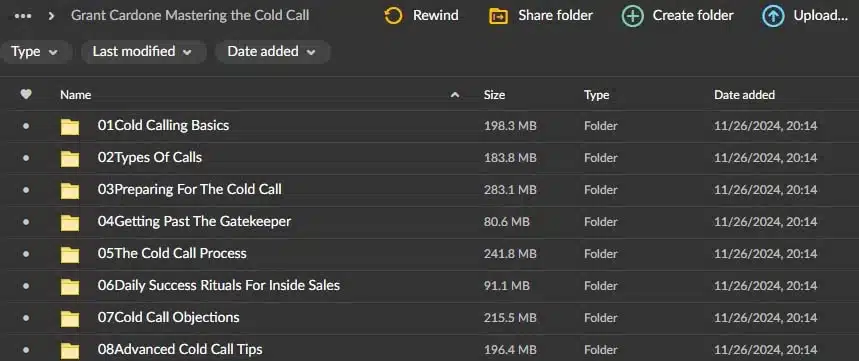Image resolution: width=859 pixels, height=361 pixels.
Task: Click date added of 07Cold Call Objections
Action: 765,317
